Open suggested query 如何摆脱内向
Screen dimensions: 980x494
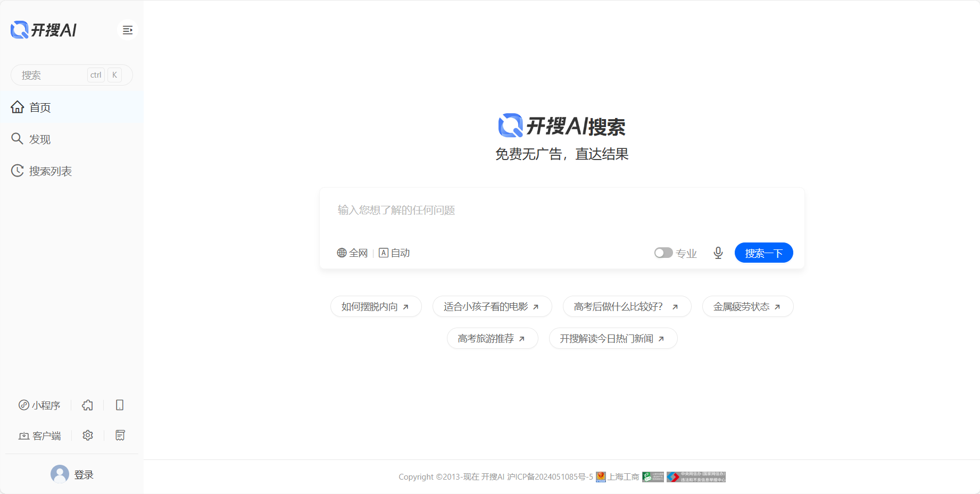point(376,306)
